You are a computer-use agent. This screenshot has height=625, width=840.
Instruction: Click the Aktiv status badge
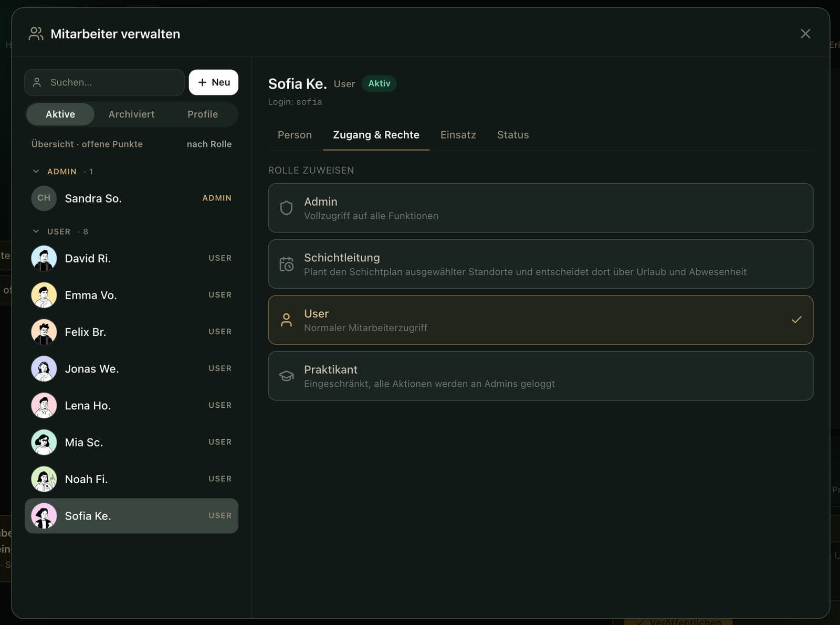(379, 83)
